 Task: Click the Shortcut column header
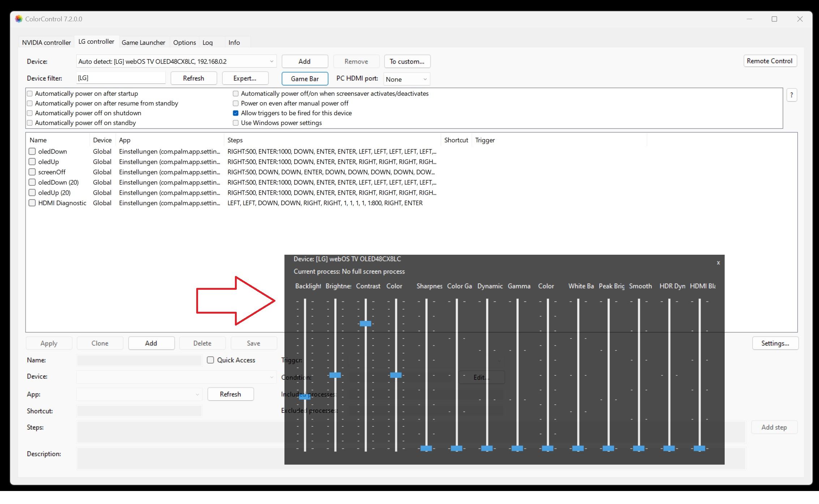tap(456, 140)
